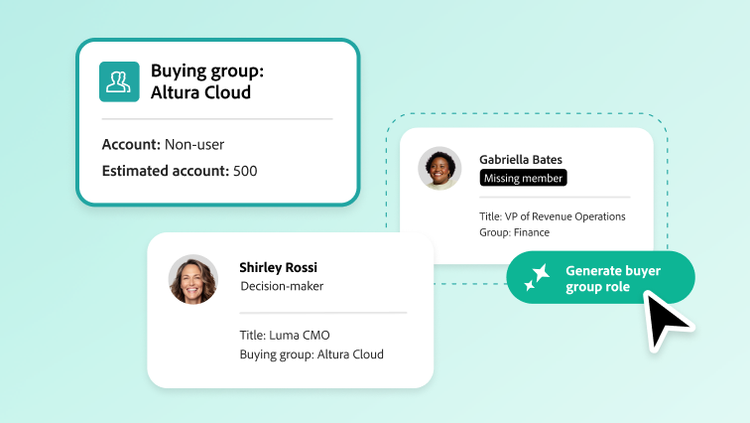This screenshot has height=423, width=750.
Task: Click Buying group line in Shirley's card
Action: tap(311, 354)
